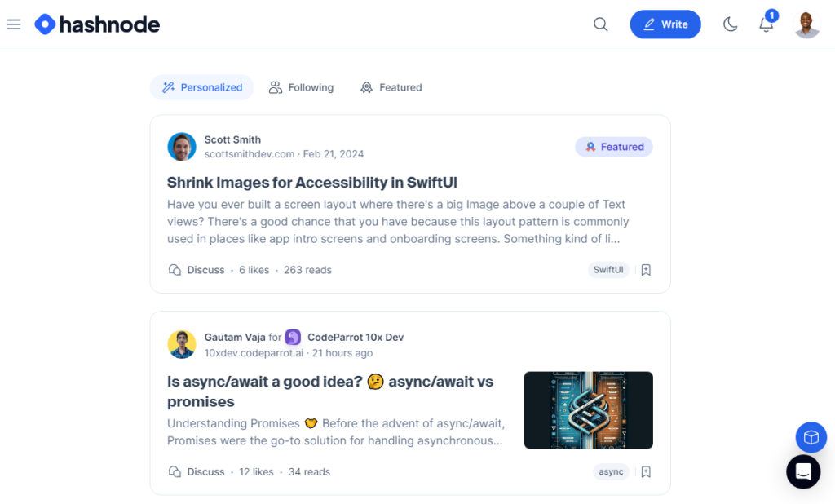
Task: Click 6 likes on SwiftUI post
Action: (x=254, y=270)
